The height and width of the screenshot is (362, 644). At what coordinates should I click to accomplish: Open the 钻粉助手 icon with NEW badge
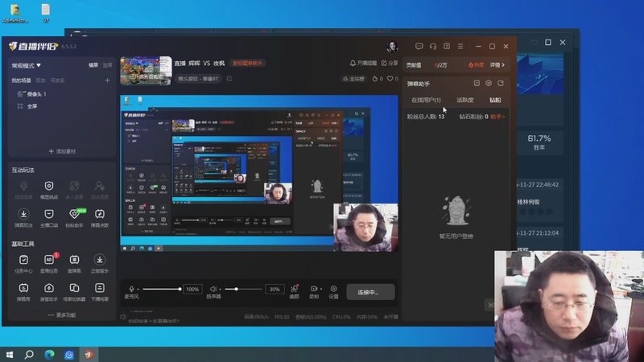tap(74, 218)
